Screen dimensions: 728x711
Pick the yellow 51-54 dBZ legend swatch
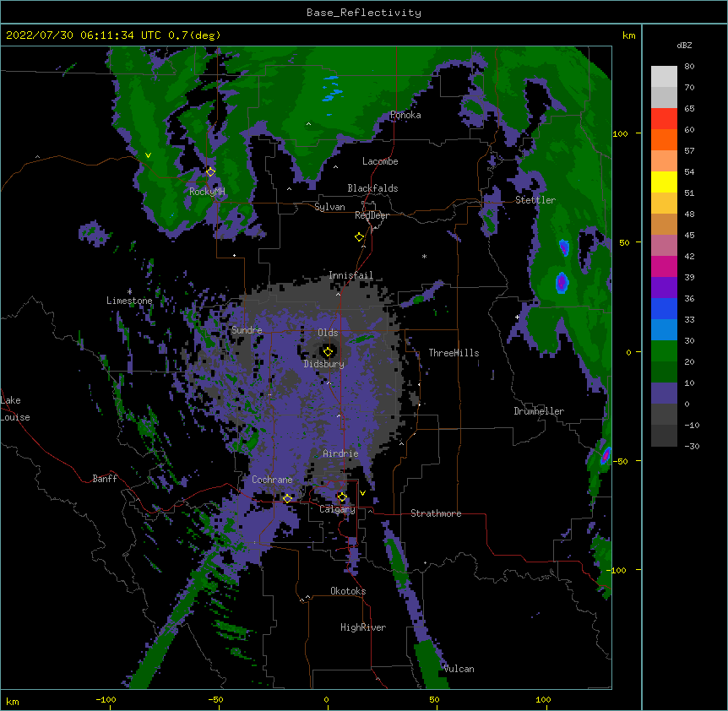664,182
